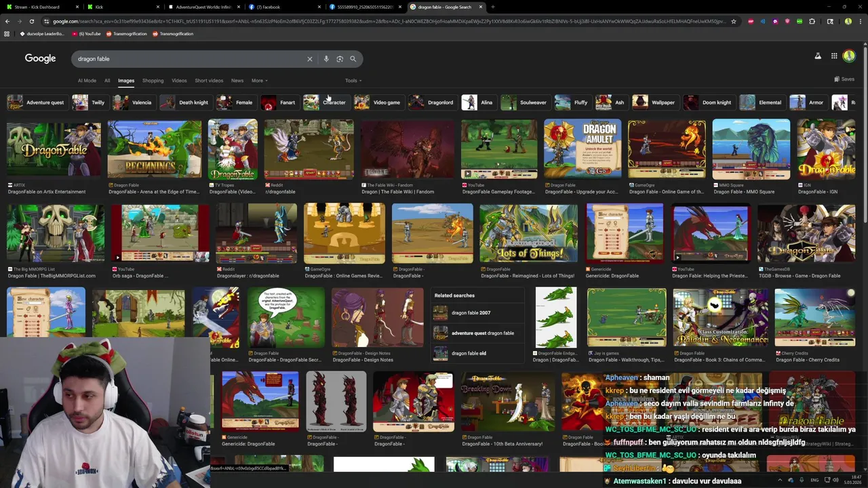
Task: Expand the More search categories dropdown
Action: pyautogui.click(x=259, y=81)
